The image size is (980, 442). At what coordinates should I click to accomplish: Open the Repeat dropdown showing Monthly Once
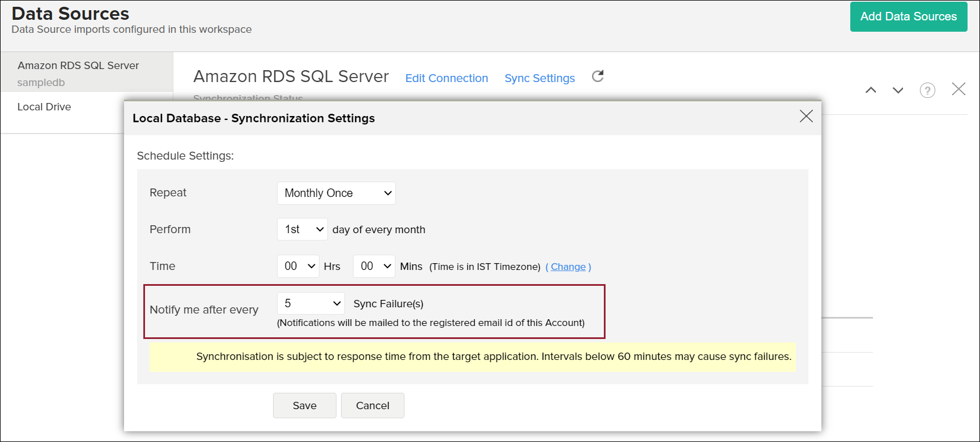[336, 193]
